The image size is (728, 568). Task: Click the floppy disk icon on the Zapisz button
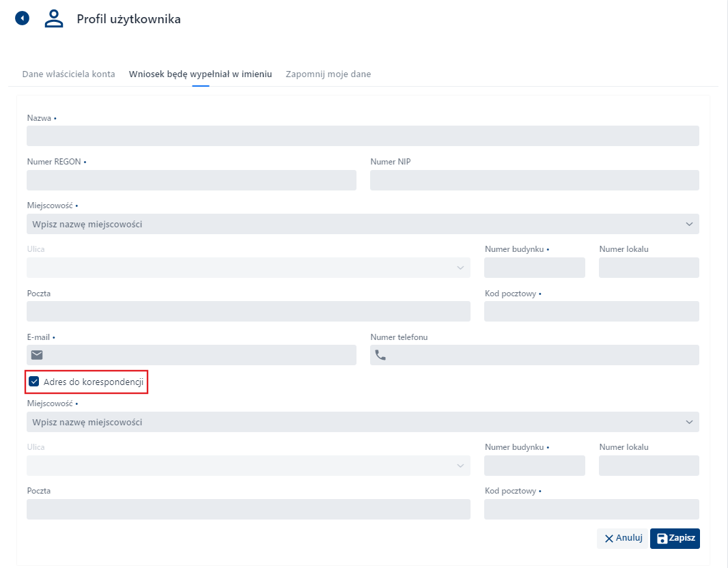tap(660, 538)
